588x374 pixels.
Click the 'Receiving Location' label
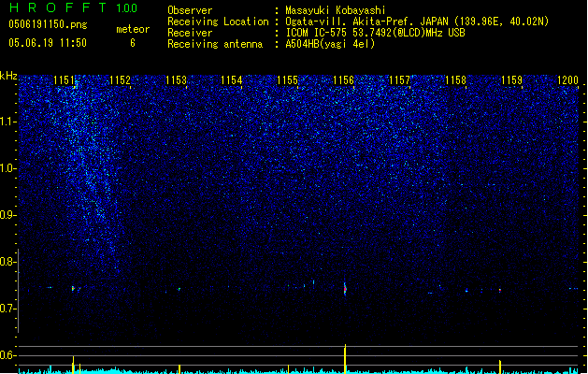[218, 22]
